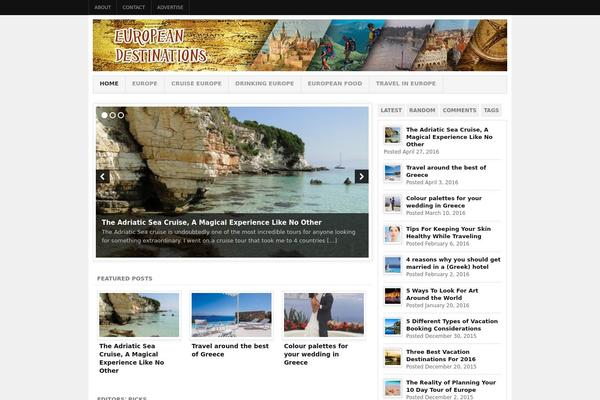
Task: Open featured title Colour palettes wedding
Action: pos(316,354)
